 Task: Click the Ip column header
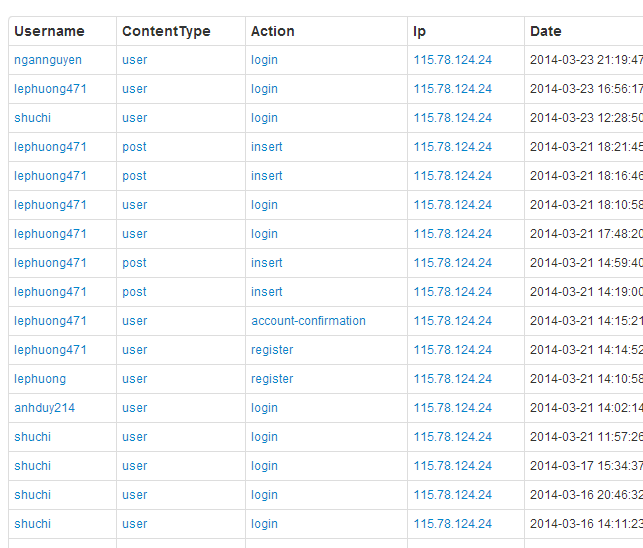coord(419,31)
